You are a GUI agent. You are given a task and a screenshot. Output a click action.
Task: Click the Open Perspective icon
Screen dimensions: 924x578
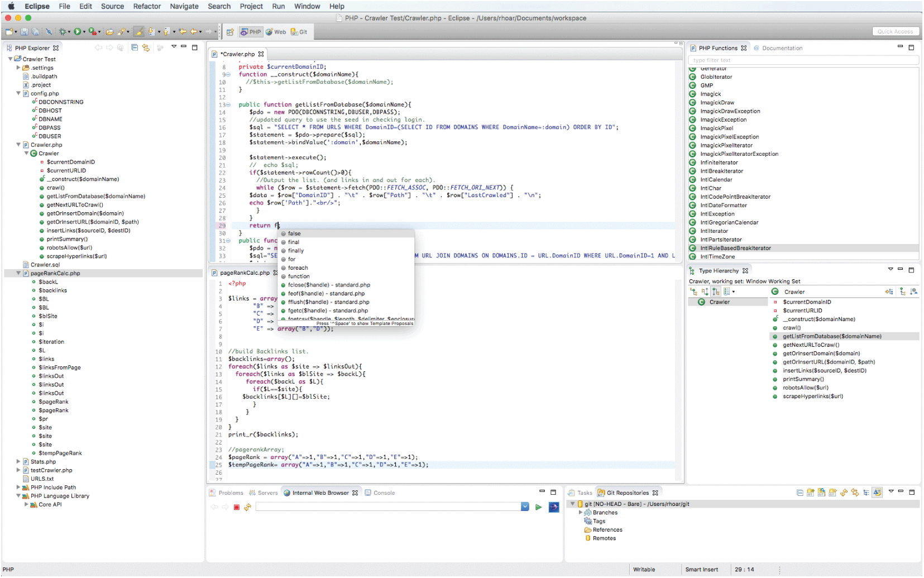[x=230, y=32]
